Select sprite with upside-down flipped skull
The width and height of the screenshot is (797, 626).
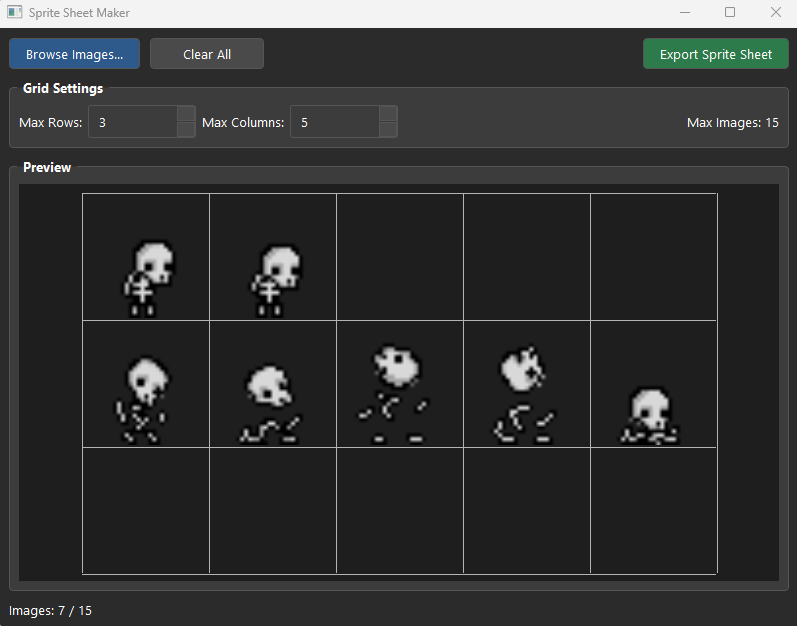(x=524, y=394)
